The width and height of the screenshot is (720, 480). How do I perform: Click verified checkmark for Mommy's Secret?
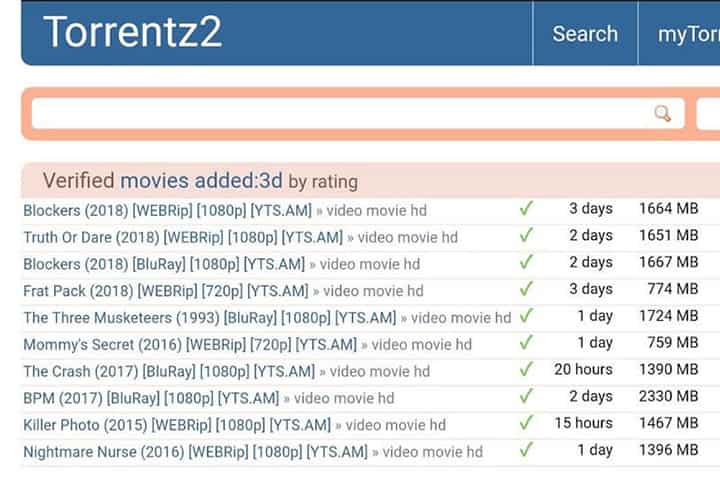(526, 342)
